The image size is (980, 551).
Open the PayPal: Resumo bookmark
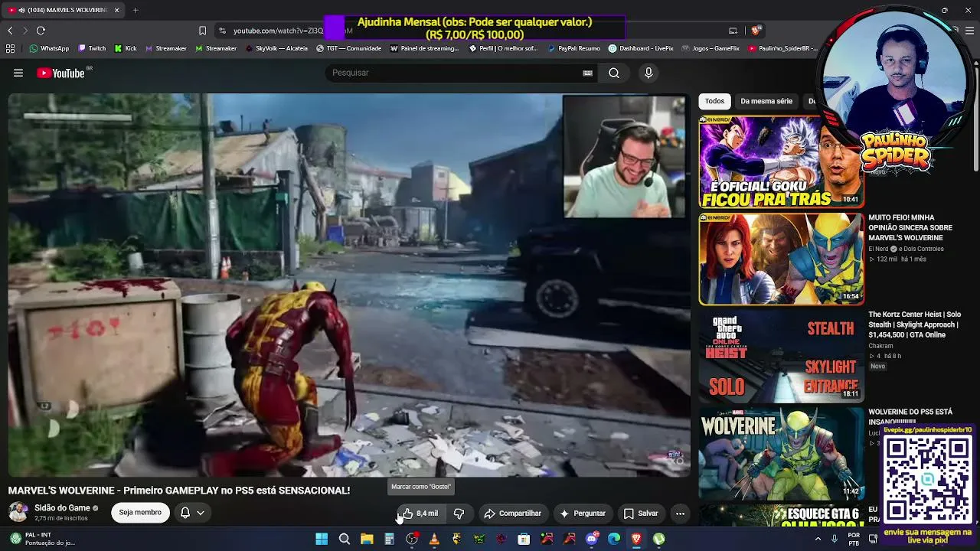[x=573, y=48]
